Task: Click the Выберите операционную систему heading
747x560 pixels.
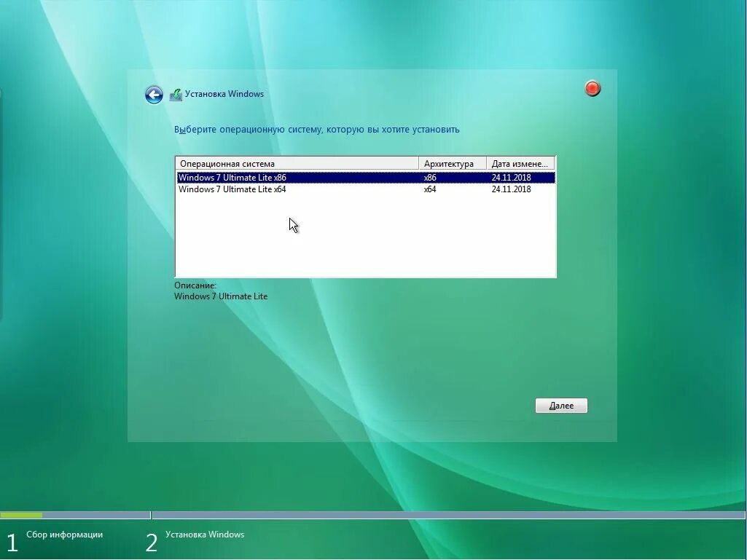Action: [317, 130]
